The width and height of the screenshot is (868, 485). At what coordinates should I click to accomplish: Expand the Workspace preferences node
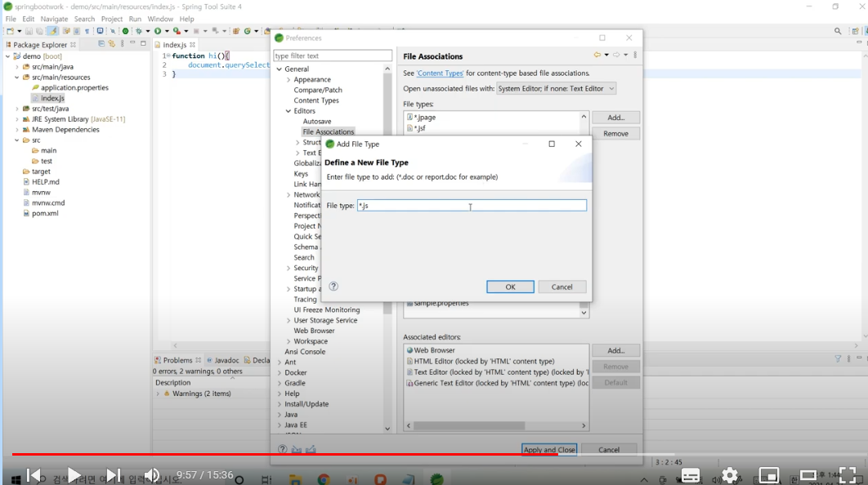click(289, 341)
